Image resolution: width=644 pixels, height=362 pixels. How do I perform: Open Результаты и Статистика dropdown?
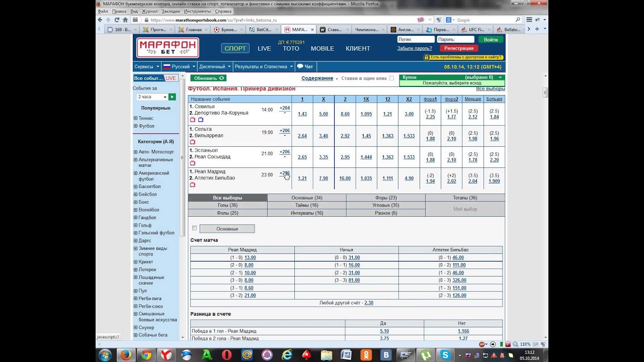click(264, 66)
